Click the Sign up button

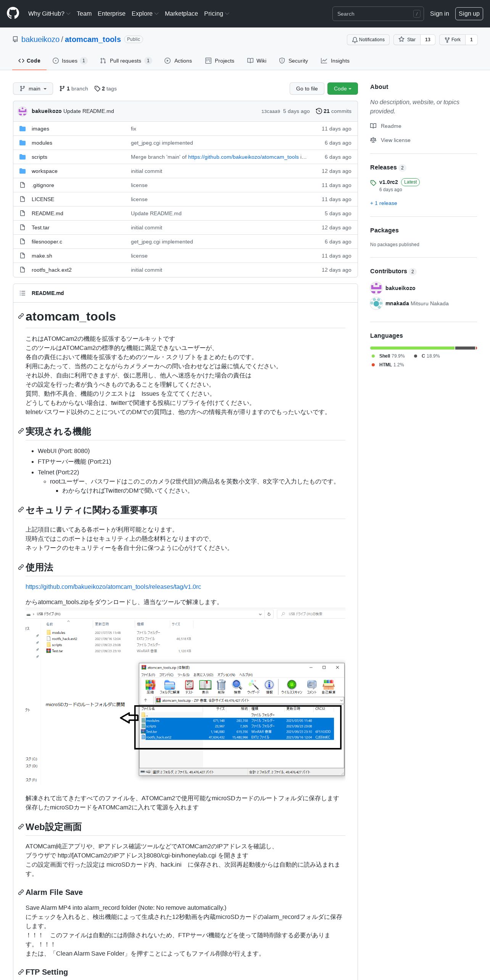(x=469, y=13)
